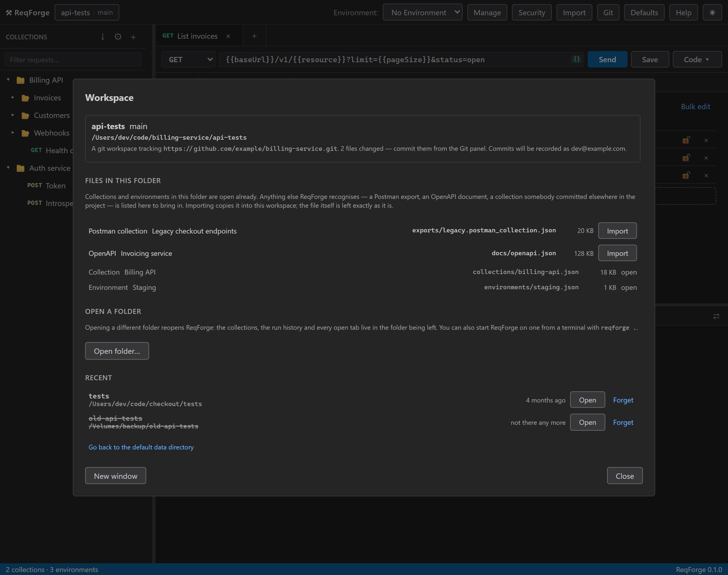Click environments/staging.json file path

(x=531, y=287)
